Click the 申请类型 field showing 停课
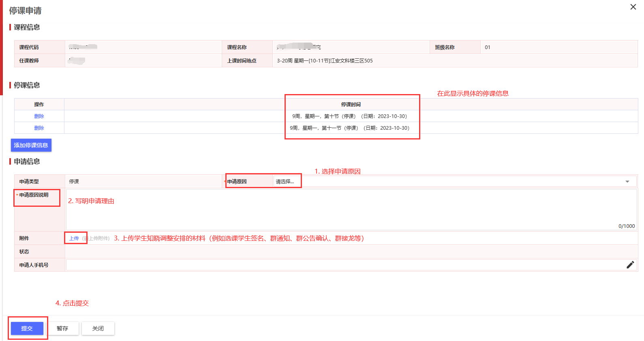This screenshot has width=644, height=341. (143, 182)
